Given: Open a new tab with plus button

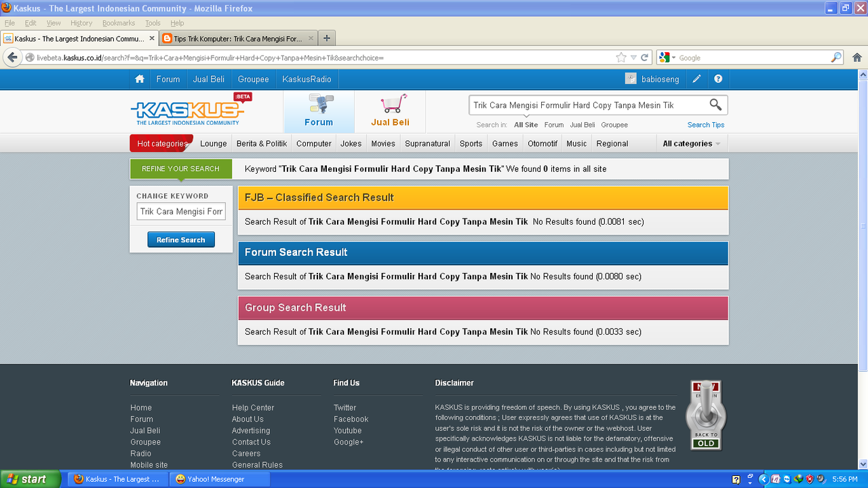Looking at the screenshot, I should [326, 38].
